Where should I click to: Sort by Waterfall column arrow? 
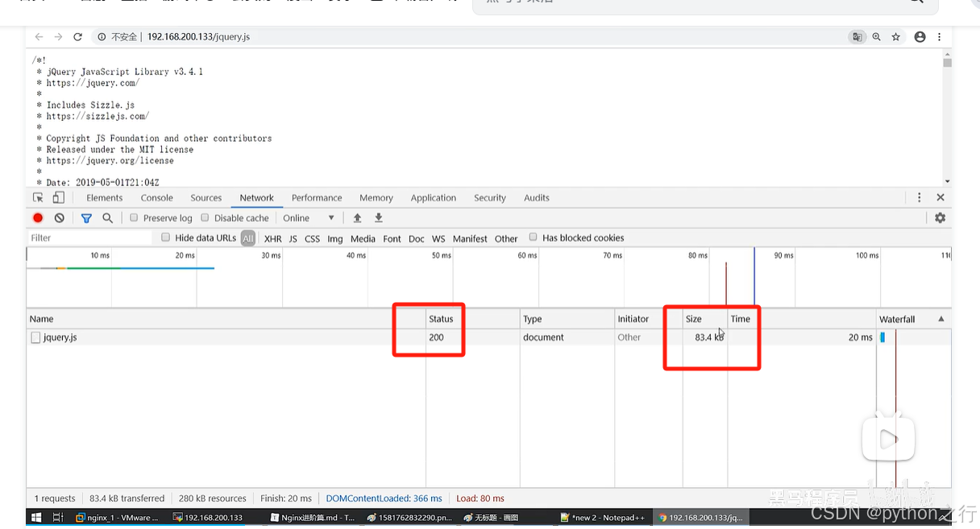click(941, 319)
